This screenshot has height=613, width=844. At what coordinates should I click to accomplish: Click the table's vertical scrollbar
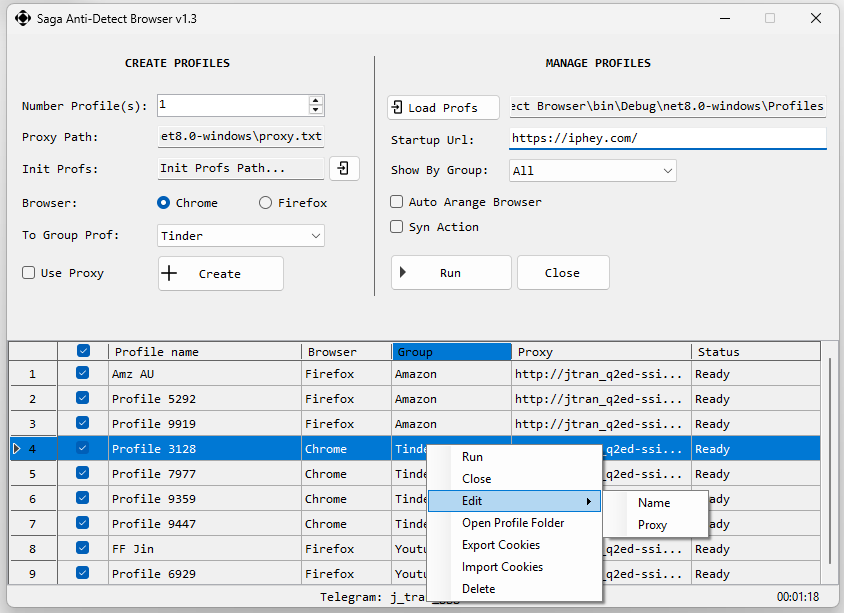tap(829, 463)
